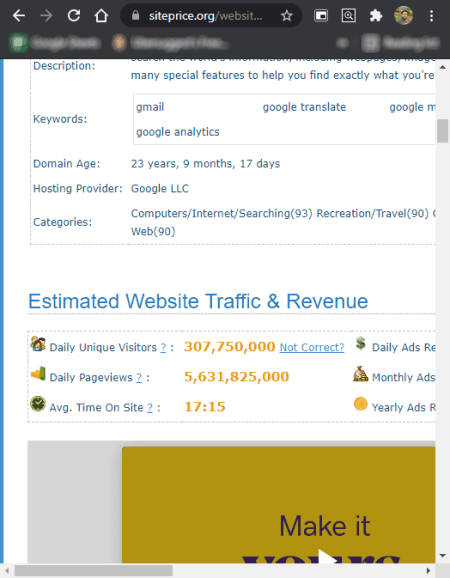Click the Categories: label

[63, 222]
